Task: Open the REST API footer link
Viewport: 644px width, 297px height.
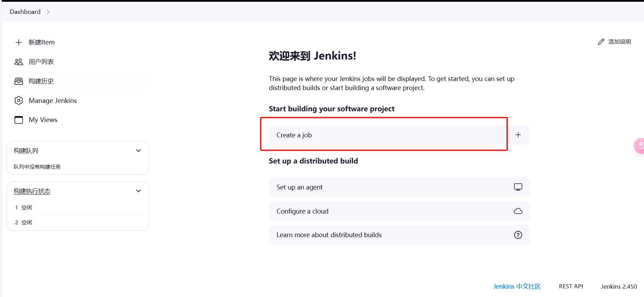Action: tap(571, 287)
